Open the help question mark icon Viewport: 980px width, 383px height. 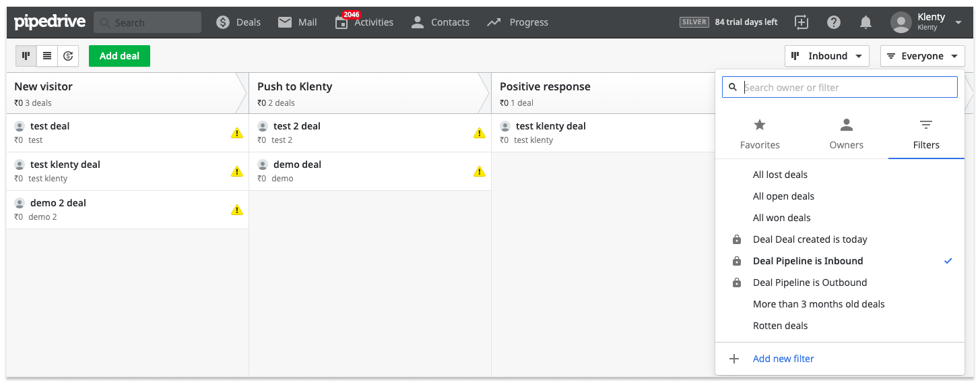(834, 22)
